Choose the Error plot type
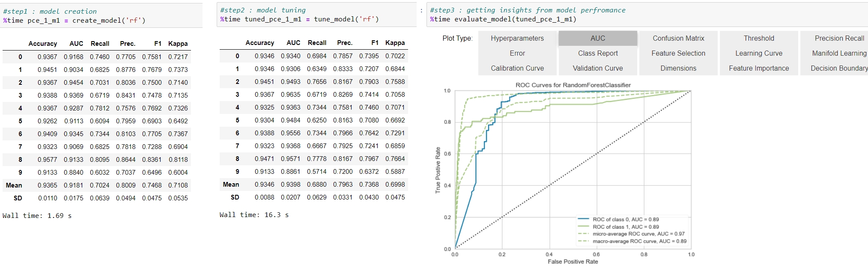The image size is (868, 271). coord(517,53)
